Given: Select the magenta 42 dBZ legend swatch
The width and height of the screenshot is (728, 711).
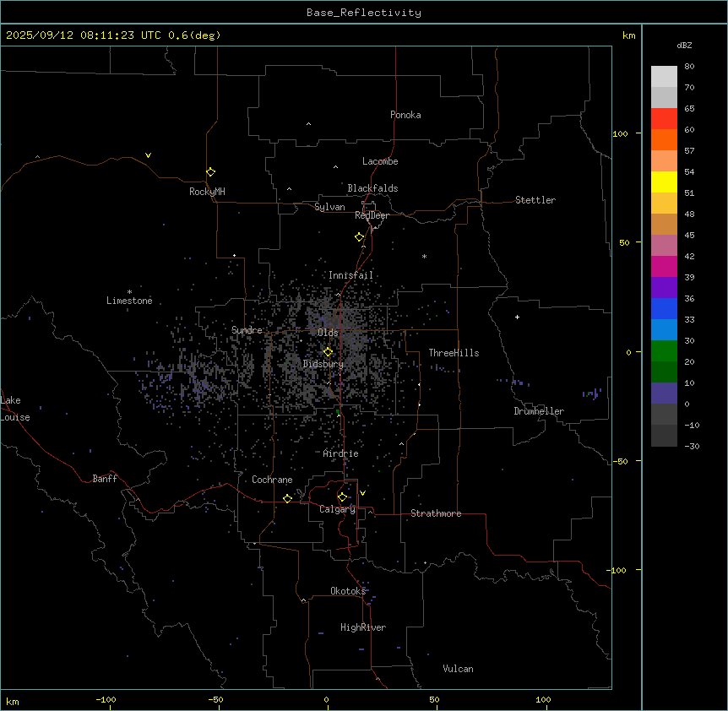Looking at the screenshot, I should (664, 266).
